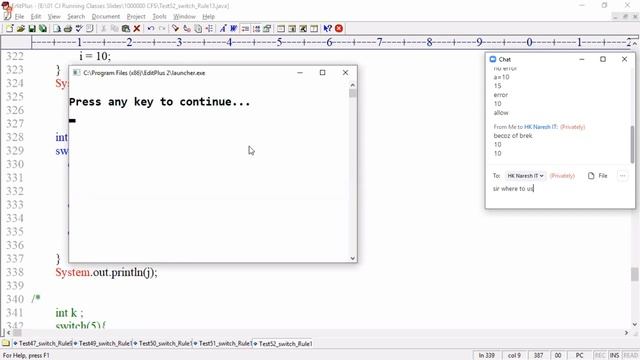Screen dimensions: 640x360
Task: Switch to Test51_switch_Rule1 document tab
Action: (223, 344)
